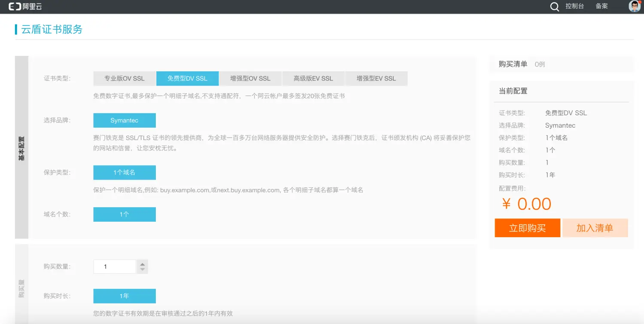Click the certificate validity period note
This screenshot has width=644, height=324.
click(163, 314)
